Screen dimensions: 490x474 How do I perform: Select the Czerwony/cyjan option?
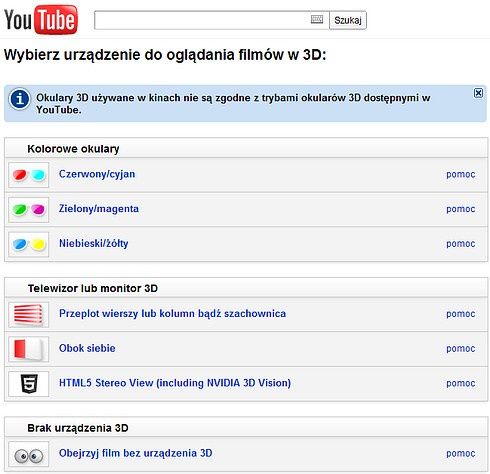97,174
